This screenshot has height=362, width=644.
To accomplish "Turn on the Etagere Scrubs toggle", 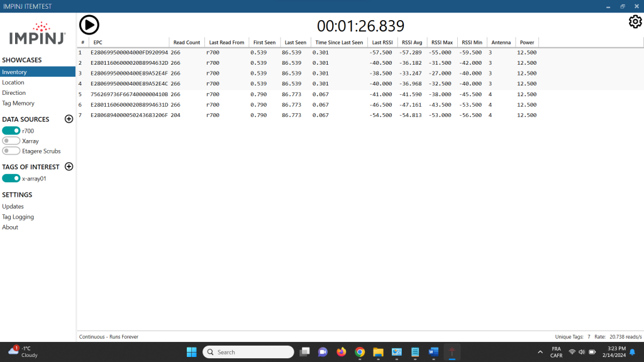I will (x=11, y=151).
